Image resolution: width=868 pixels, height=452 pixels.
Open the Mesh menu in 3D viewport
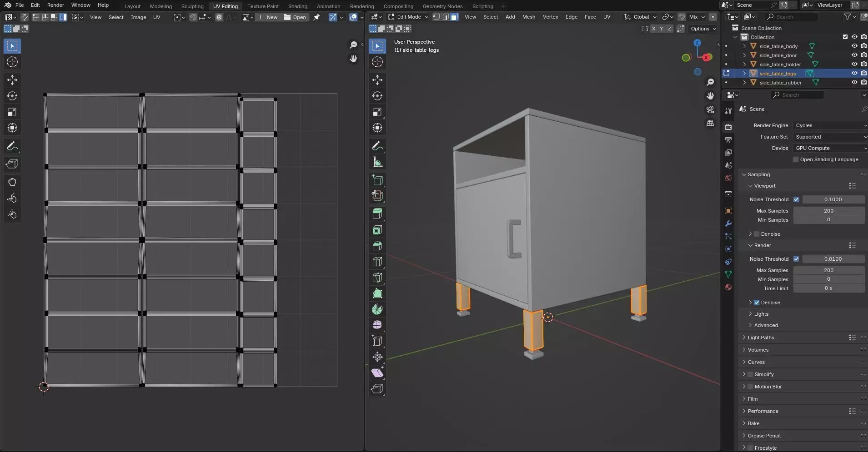(x=529, y=17)
